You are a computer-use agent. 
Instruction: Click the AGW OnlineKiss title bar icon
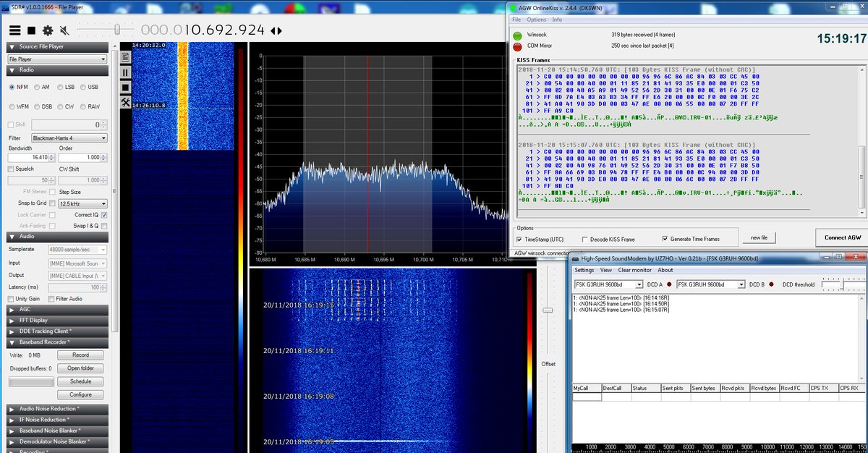point(514,7)
